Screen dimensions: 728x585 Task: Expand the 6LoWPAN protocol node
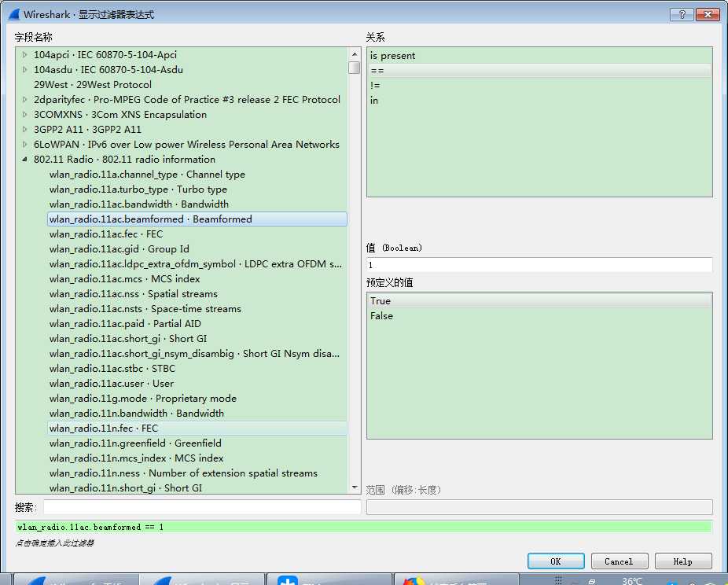24,145
